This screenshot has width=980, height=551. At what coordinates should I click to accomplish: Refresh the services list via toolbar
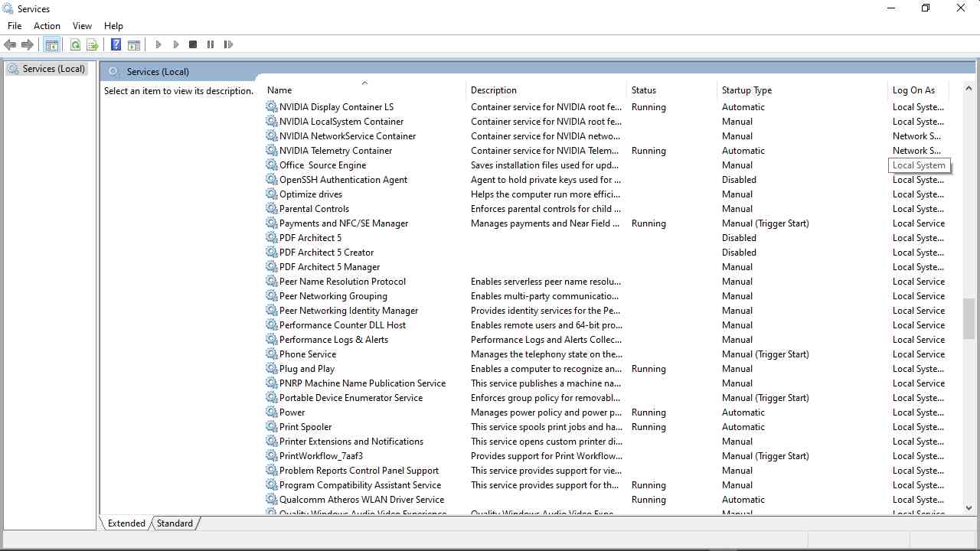click(x=75, y=45)
